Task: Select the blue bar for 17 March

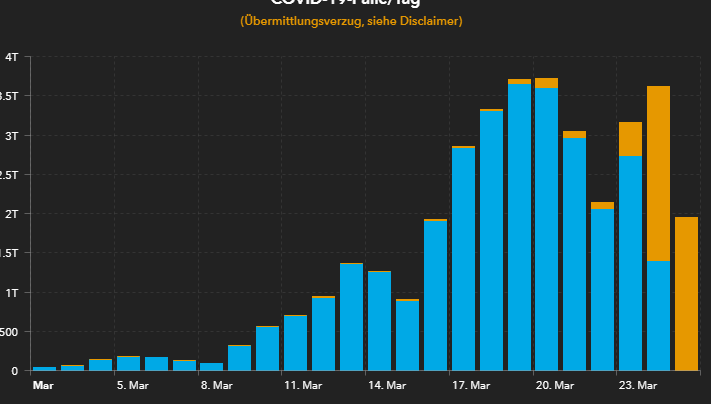Action: click(463, 259)
